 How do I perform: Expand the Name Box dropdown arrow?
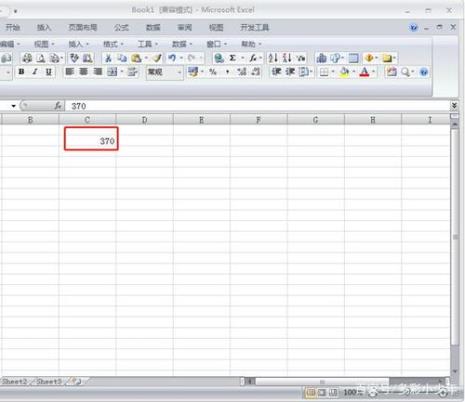click(13, 106)
